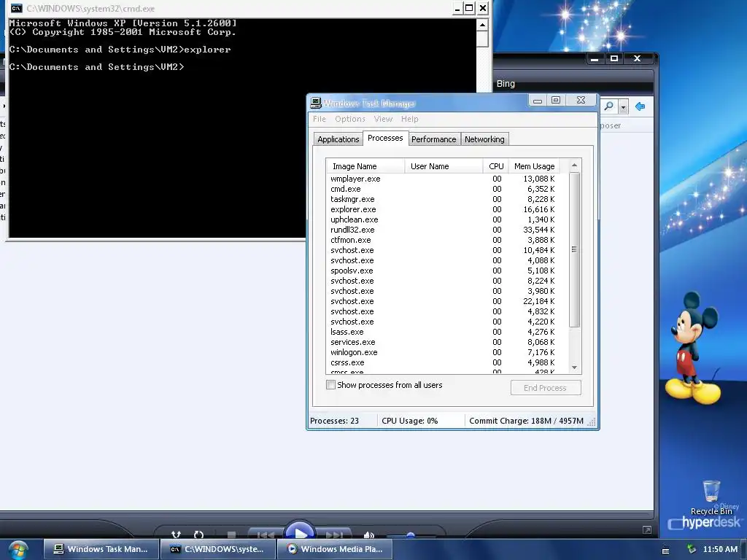Viewport: 747px width, 560px height.
Task: Switch to the Performance tab
Action: (x=433, y=139)
